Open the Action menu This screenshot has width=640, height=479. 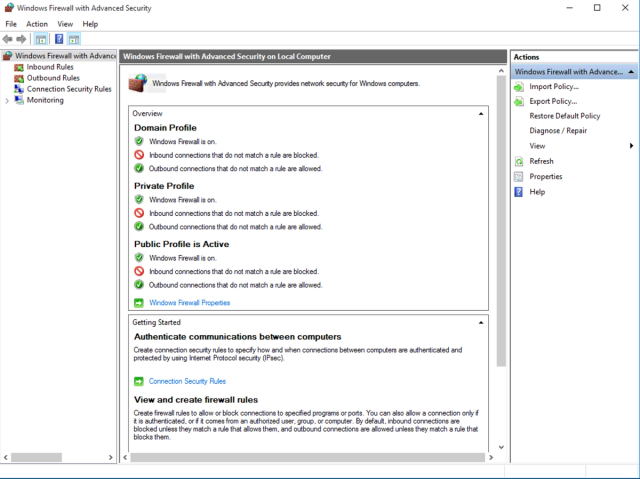click(37, 24)
